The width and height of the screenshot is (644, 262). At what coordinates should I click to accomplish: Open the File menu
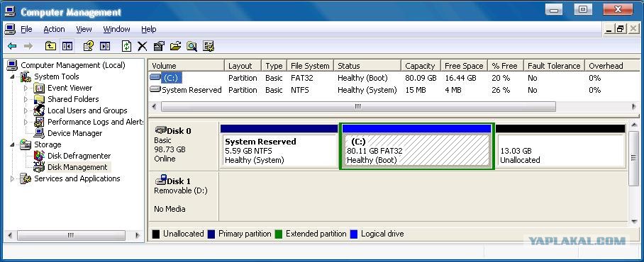26,29
